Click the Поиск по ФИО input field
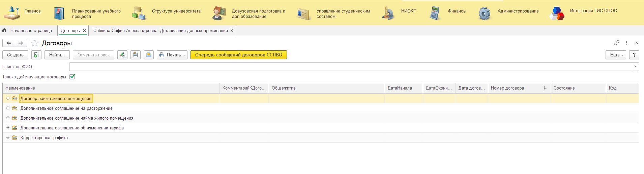This screenshot has height=174, width=644. [x=350, y=67]
